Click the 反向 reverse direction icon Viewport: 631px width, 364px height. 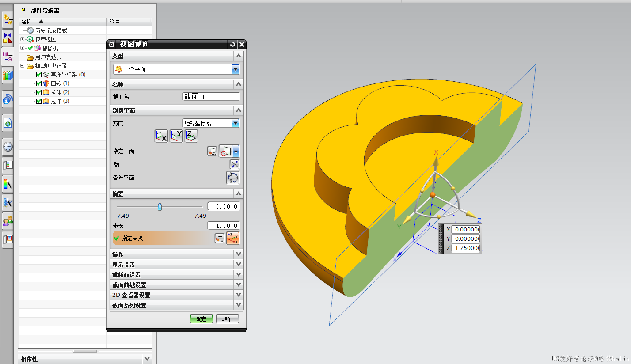pyautogui.click(x=234, y=164)
